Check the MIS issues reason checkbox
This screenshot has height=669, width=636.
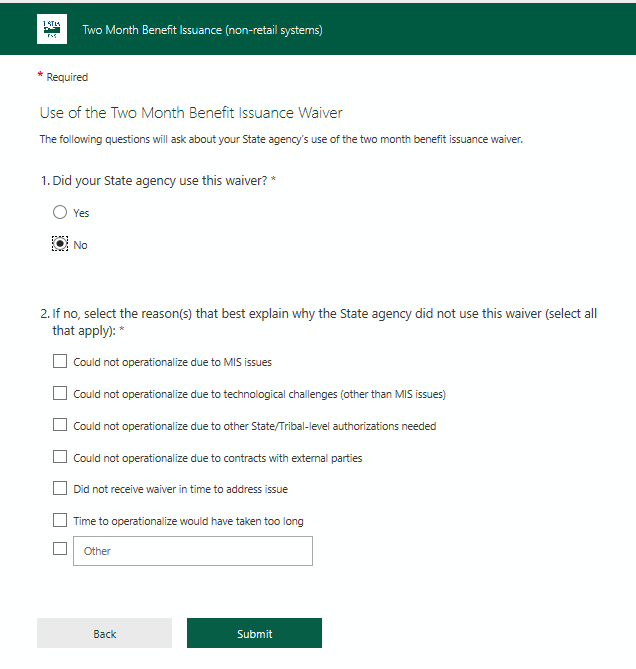tap(60, 361)
